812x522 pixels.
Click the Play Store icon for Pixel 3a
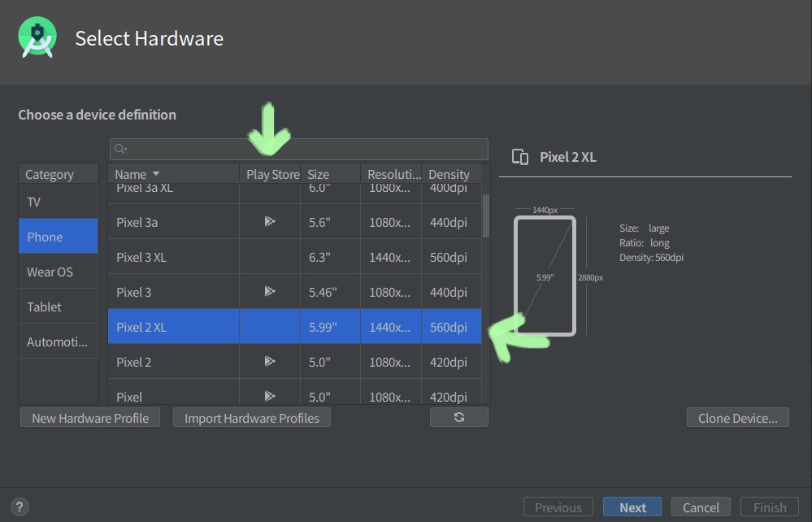click(270, 222)
